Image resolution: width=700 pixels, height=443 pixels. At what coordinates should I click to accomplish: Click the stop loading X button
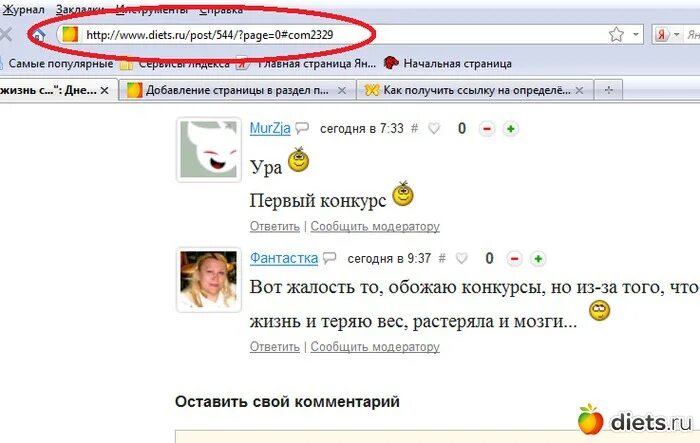pyautogui.click(x=6, y=34)
